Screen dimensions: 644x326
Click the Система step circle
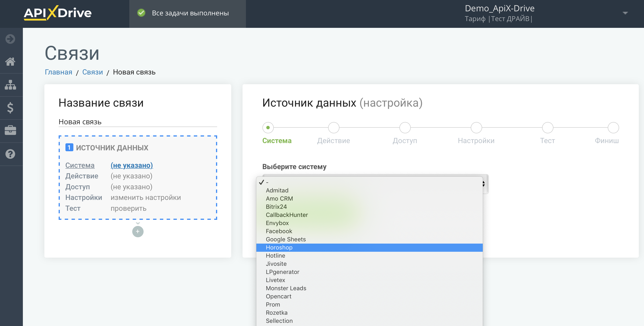point(268,127)
